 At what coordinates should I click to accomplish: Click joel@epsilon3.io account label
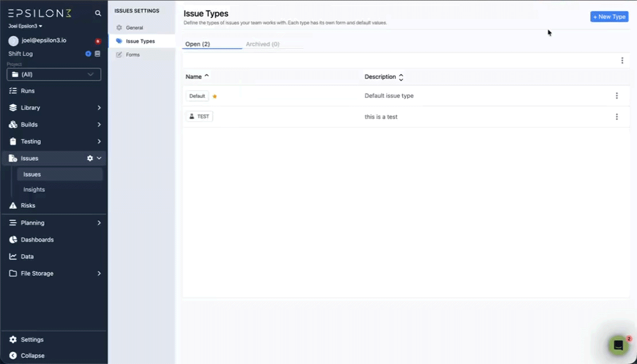point(44,40)
